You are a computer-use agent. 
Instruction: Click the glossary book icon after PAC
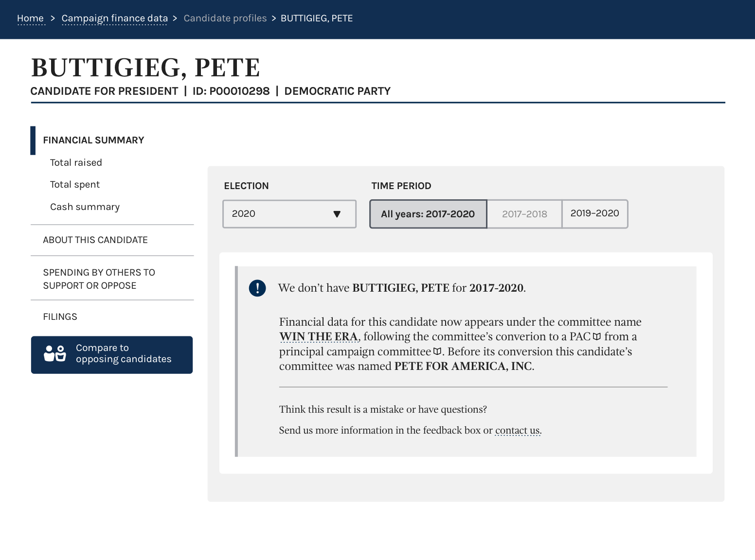click(x=597, y=336)
